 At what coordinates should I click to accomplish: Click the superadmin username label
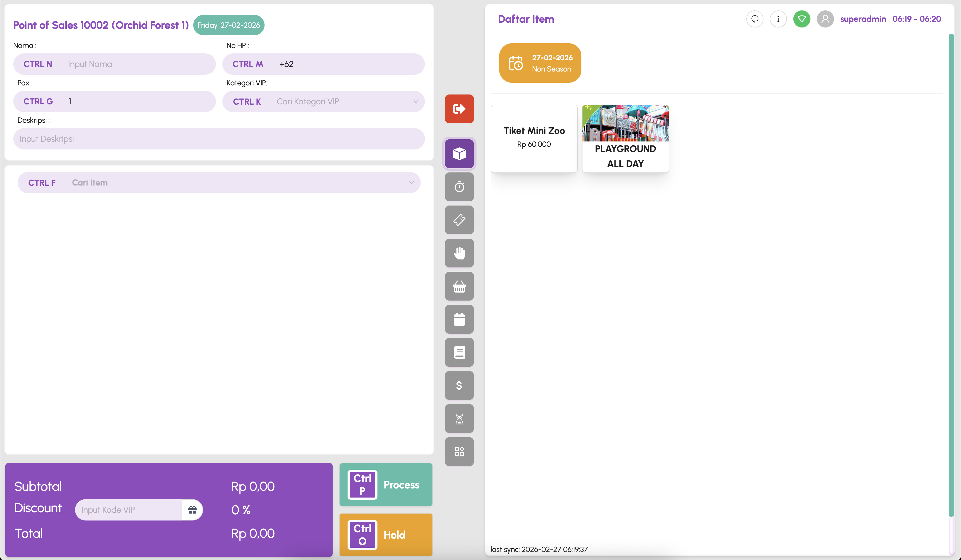coord(863,19)
